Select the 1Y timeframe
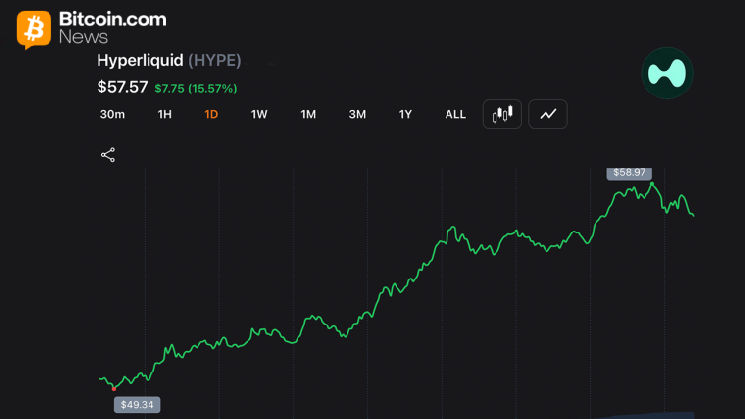 coord(405,114)
